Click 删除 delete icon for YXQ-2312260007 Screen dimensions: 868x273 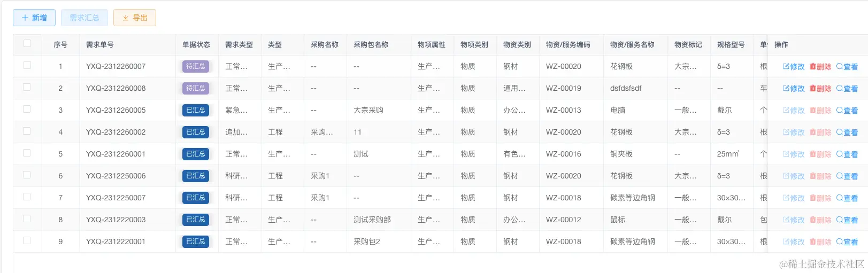(820, 67)
